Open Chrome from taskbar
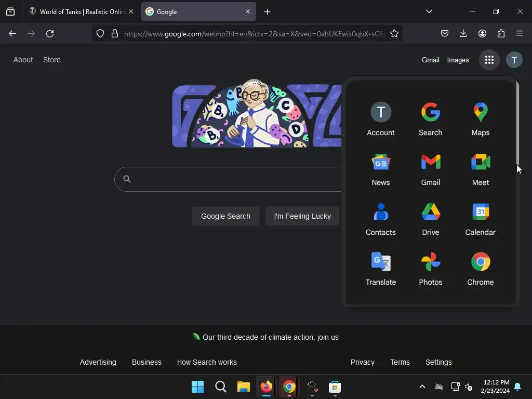Viewport: 532px width, 399px height. tap(289, 387)
